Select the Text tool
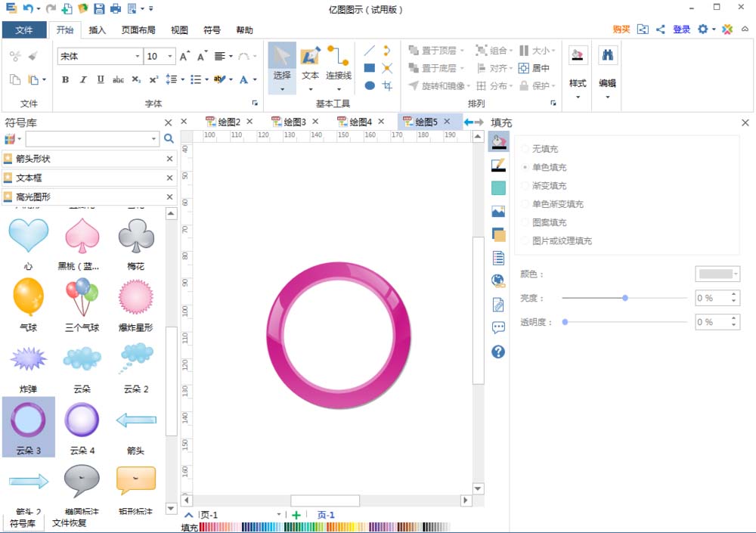This screenshot has height=533, width=756. click(x=310, y=67)
